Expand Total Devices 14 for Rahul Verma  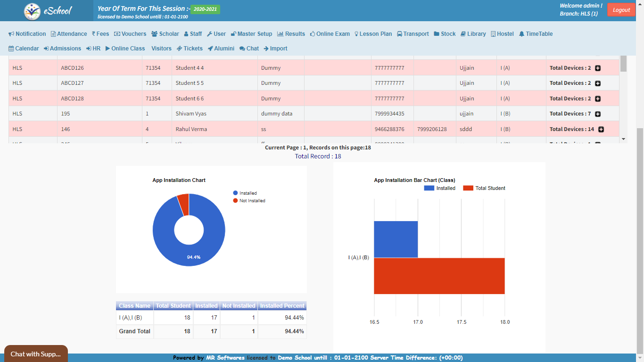pos(601,130)
